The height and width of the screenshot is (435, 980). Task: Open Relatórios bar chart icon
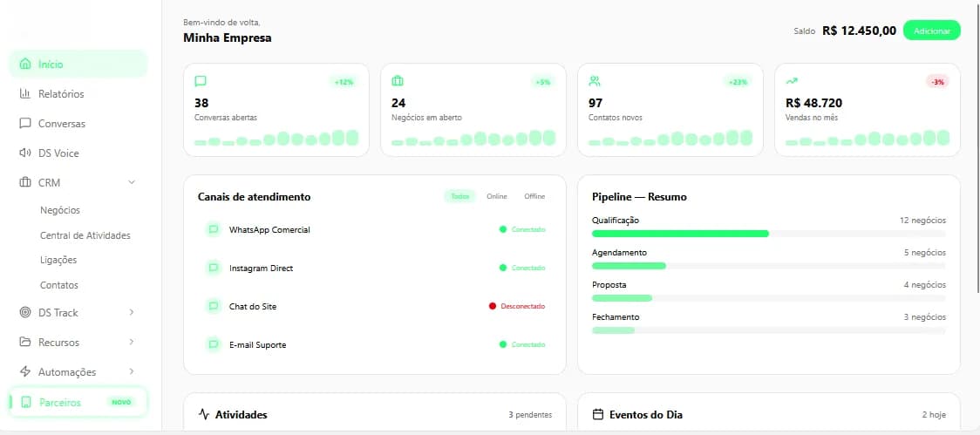[25, 94]
